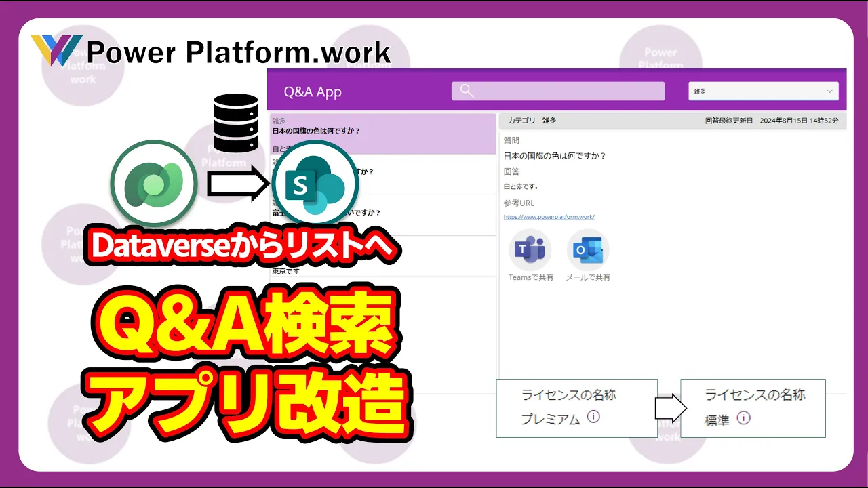Click the SharePoint logo icon
The width and height of the screenshot is (868, 488).
tap(315, 184)
